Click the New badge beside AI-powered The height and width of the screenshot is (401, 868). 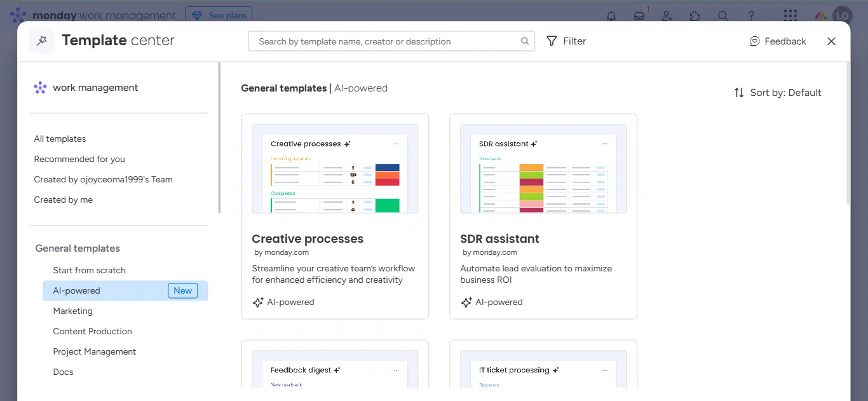tap(182, 290)
